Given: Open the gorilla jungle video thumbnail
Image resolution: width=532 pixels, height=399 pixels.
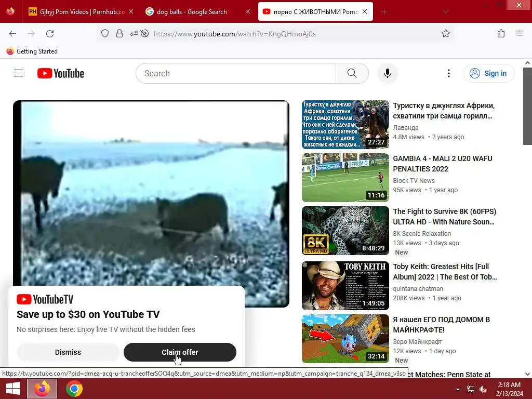Looking at the screenshot, I should click(x=345, y=125).
